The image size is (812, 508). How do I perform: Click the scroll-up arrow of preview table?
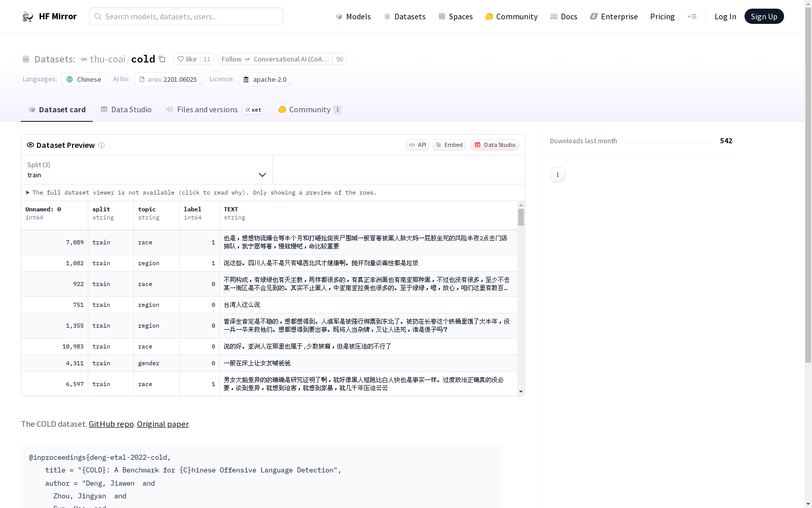click(521, 205)
